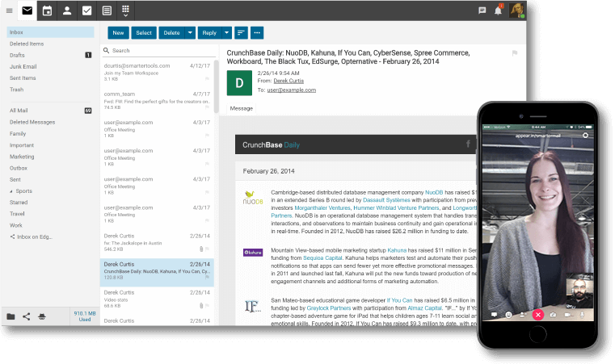This screenshot has height=364, width=615.
Task: Select the Message tab
Action: 241,108
